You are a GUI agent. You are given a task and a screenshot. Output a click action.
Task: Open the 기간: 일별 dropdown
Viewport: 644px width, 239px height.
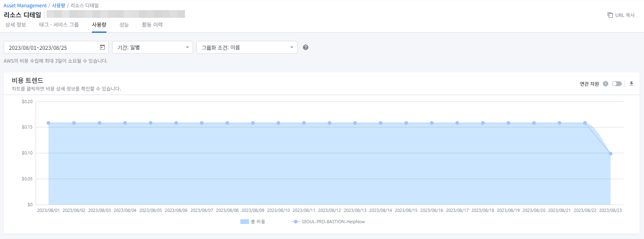153,47
